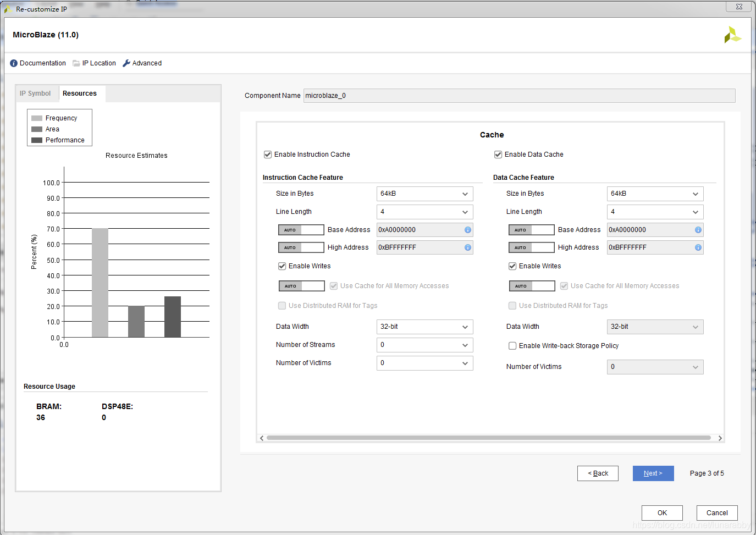
Task: Toggle Enable Writes under Data Cache
Action: [x=512, y=266]
